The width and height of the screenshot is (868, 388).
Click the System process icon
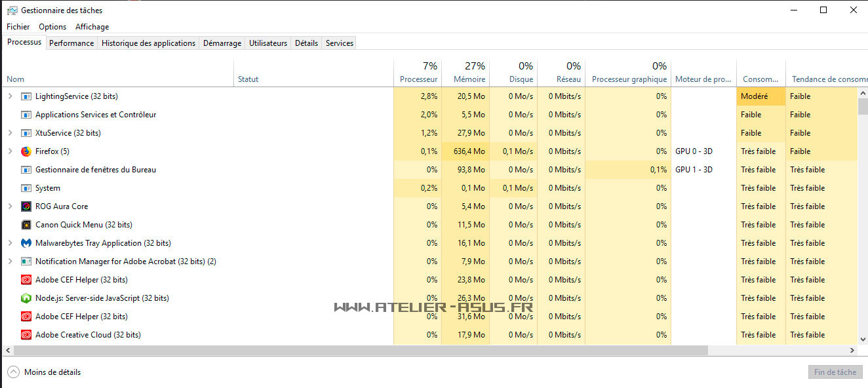(26, 188)
